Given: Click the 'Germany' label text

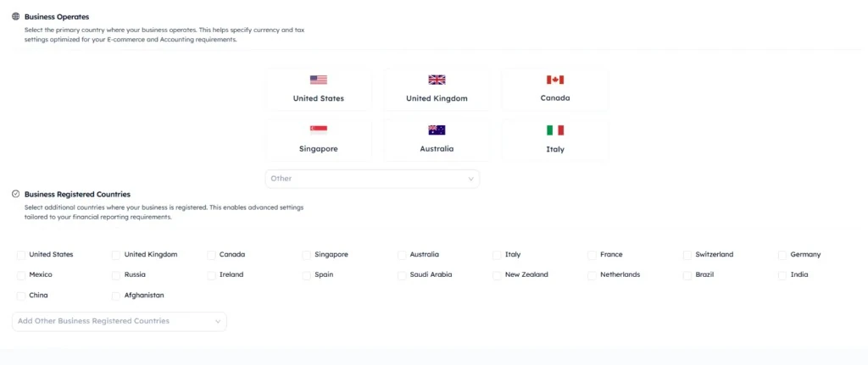Looking at the screenshot, I should 805,254.
